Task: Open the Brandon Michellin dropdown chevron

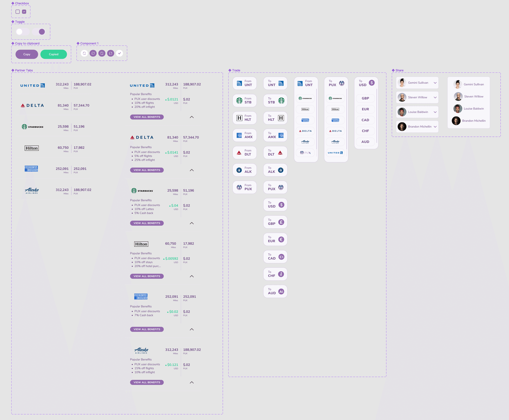Action: [x=435, y=127]
